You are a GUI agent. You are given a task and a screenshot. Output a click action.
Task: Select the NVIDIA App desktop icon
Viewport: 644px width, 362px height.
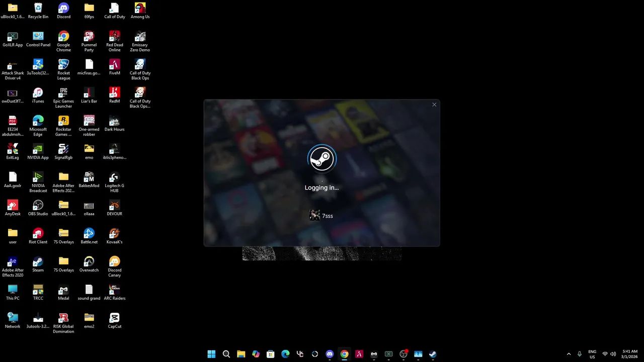click(38, 151)
